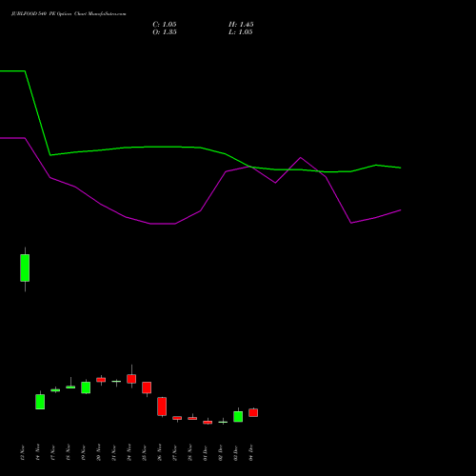This screenshot has height=476, width=476.
Task: Click the 21 Nov date label
Action: click(114, 452)
